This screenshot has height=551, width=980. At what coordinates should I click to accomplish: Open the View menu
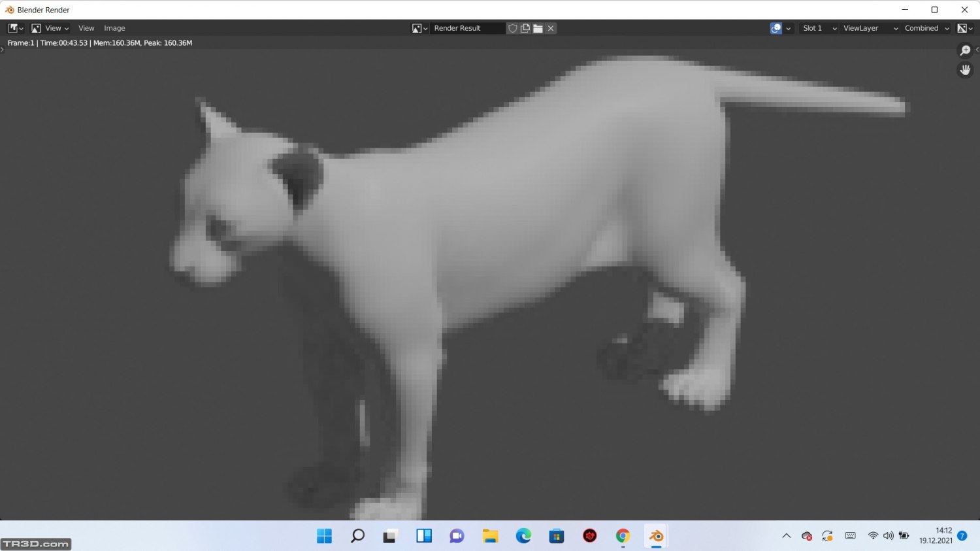pos(86,28)
